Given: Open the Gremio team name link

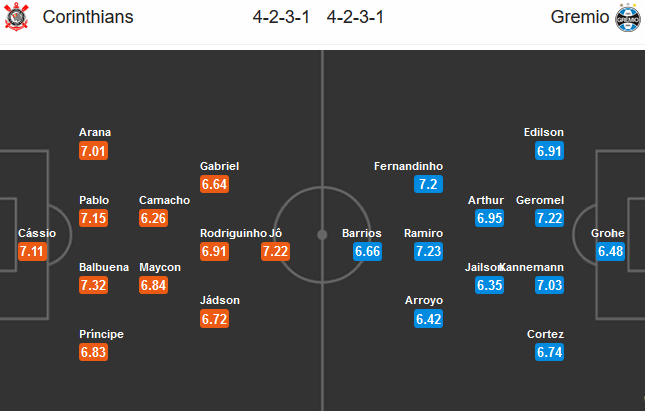Looking at the screenshot, I should click(x=580, y=17).
